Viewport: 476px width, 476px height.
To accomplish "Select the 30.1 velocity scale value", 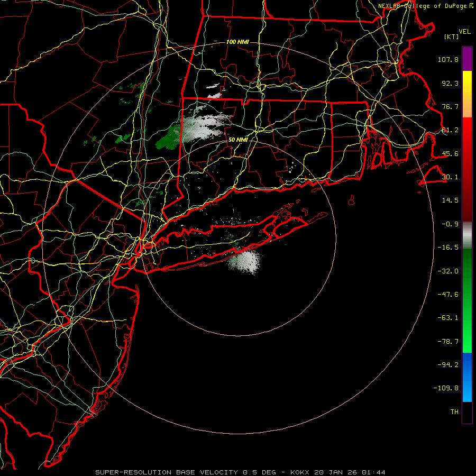I will click(450, 177).
